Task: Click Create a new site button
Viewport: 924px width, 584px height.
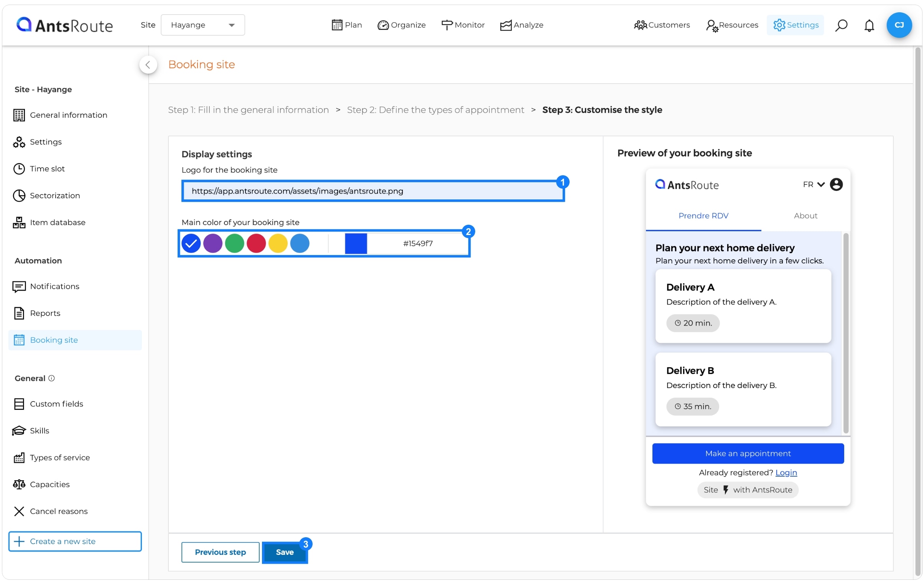Action: [75, 541]
